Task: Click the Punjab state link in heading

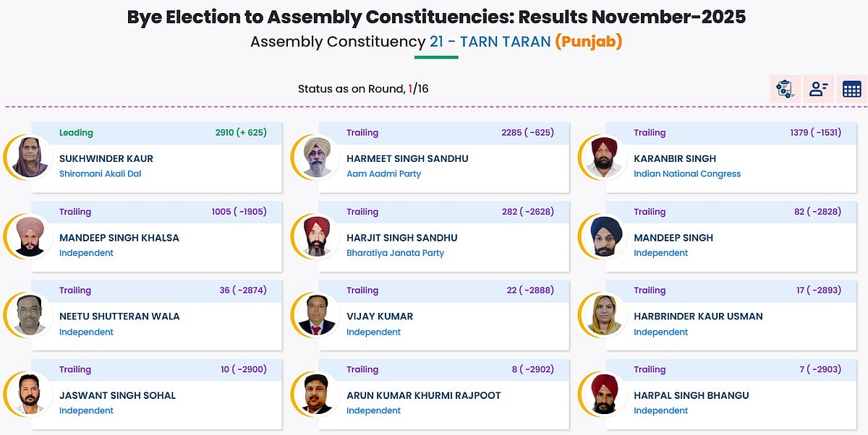Action: tap(589, 41)
